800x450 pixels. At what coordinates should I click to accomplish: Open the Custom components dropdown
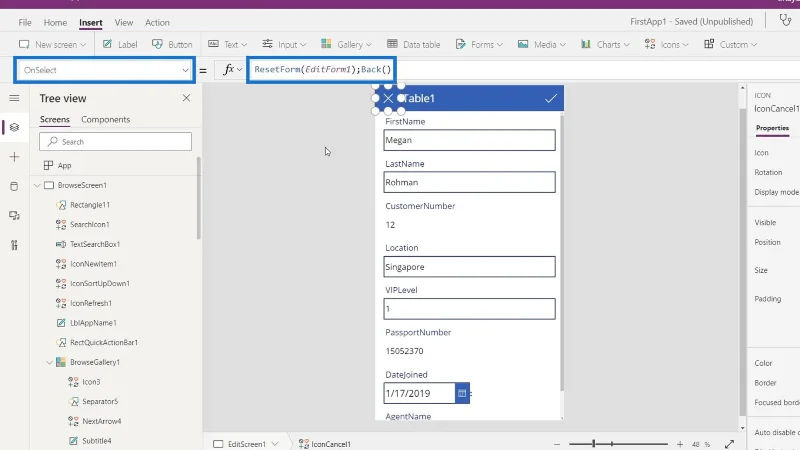[731, 44]
